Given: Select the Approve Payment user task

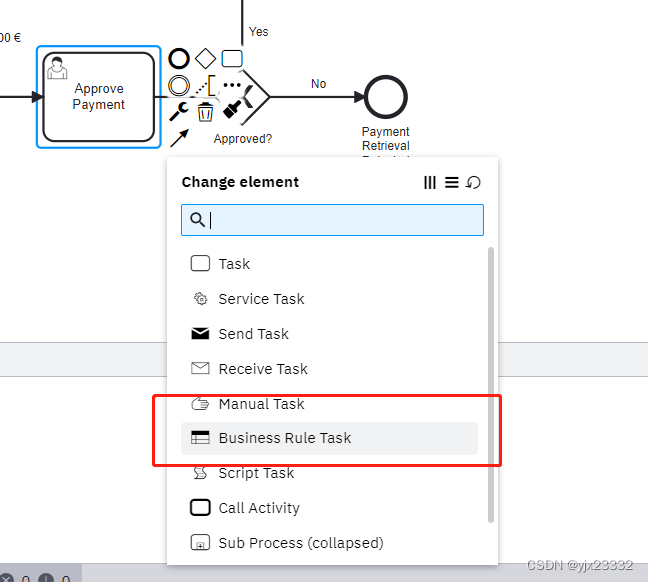Looking at the screenshot, I should [99, 97].
